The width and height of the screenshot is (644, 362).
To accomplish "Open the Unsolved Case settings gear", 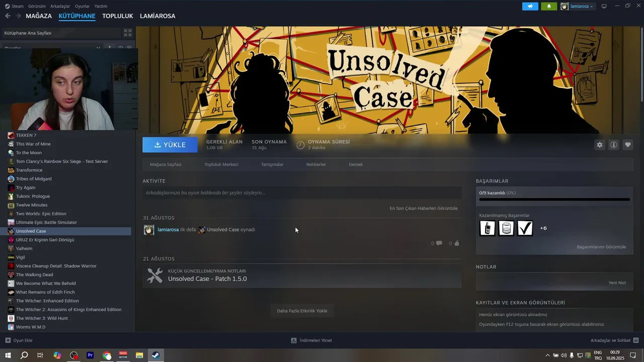I will click(600, 145).
